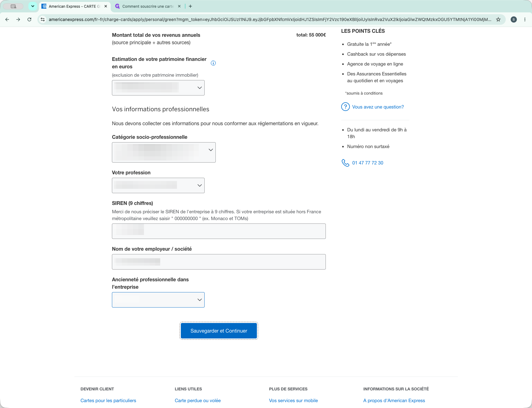Open 'A propos d'American Express' footer link

click(x=394, y=401)
